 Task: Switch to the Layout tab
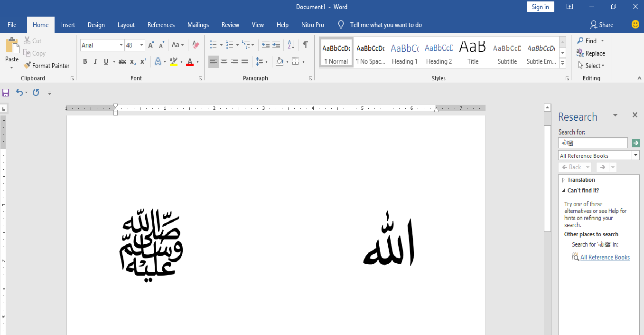[126, 25]
